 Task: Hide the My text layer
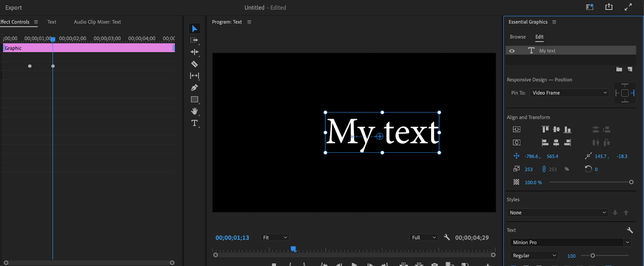click(512, 51)
